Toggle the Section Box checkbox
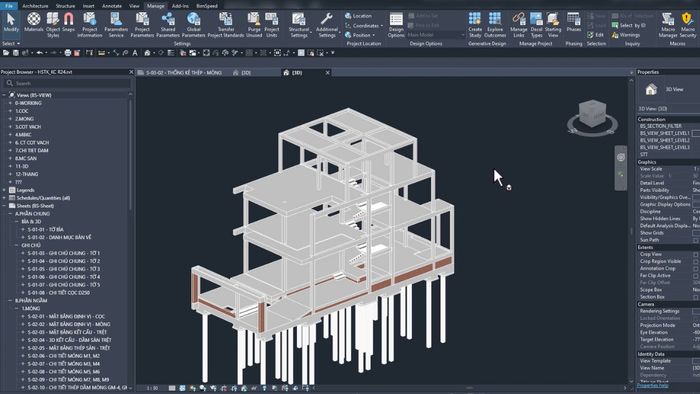Screen dimensions: 700x394 (x=696, y=297)
